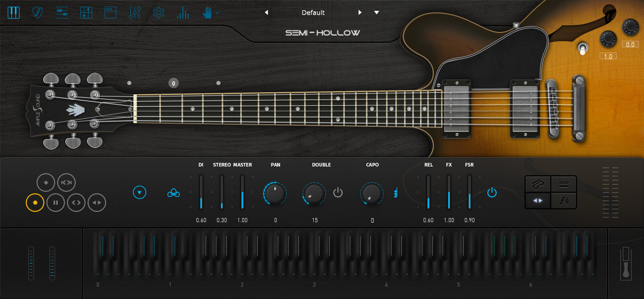Open the preset list dropdown arrow
Screen dimensions: 644x299
pos(377,12)
